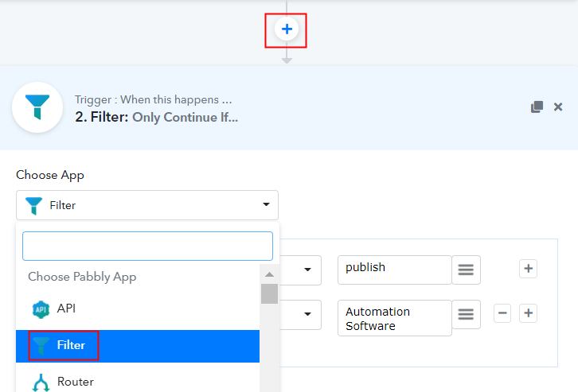
Task: Click the step title 'Filter: Only Continue If...'
Action: (156, 118)
